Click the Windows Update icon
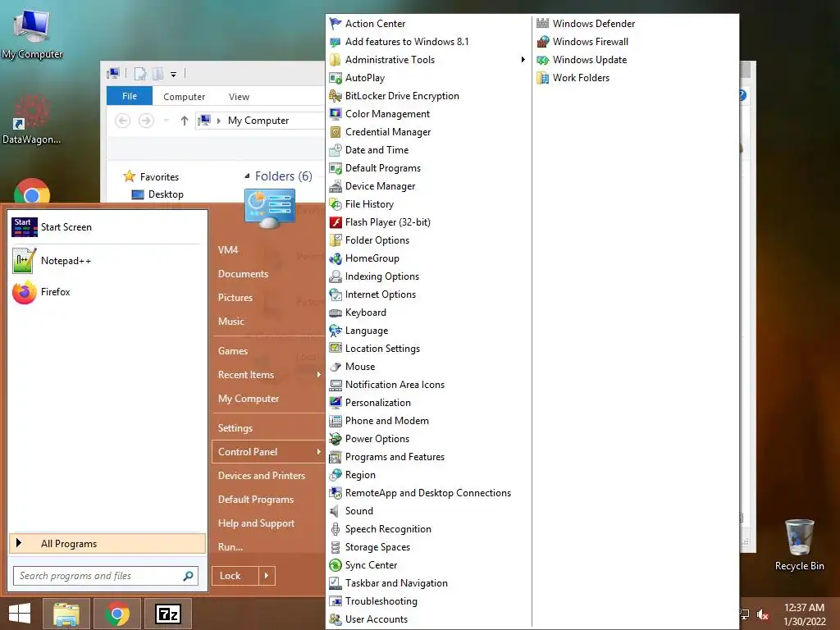The height and width of the screenshot is (630, 840). (543, 60)
